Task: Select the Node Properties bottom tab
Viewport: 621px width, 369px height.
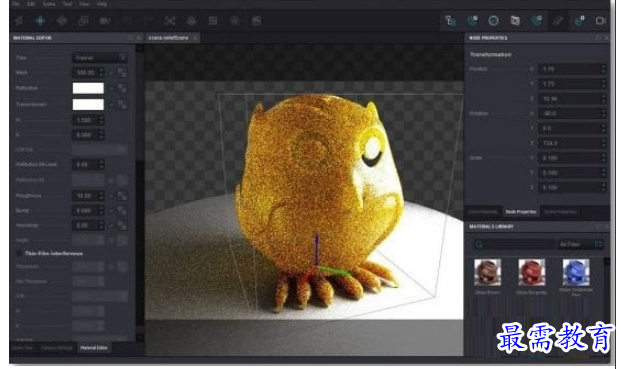Action: point(521,212)
